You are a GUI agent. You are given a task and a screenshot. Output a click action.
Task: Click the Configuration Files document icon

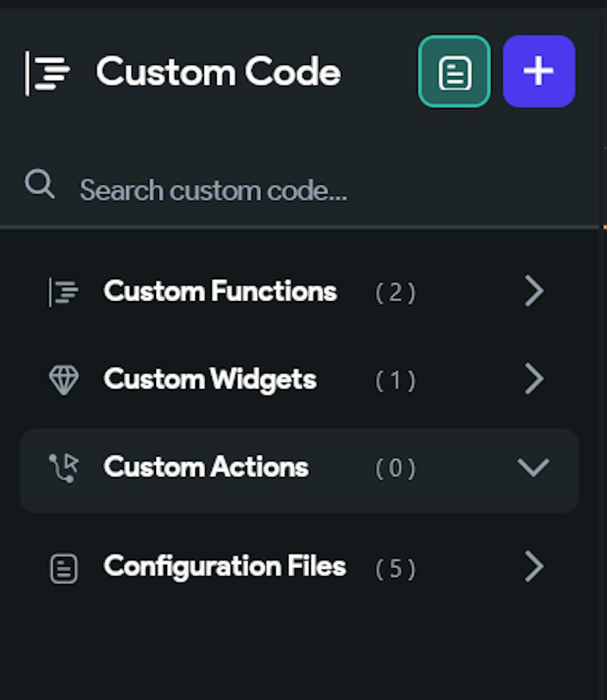click(63, 568)
